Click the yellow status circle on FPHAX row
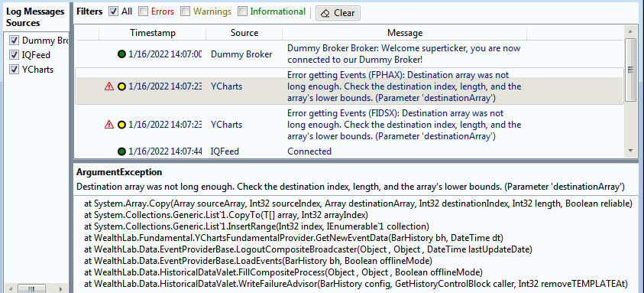The height and width of the screenshot is (293, 644). 121,86
